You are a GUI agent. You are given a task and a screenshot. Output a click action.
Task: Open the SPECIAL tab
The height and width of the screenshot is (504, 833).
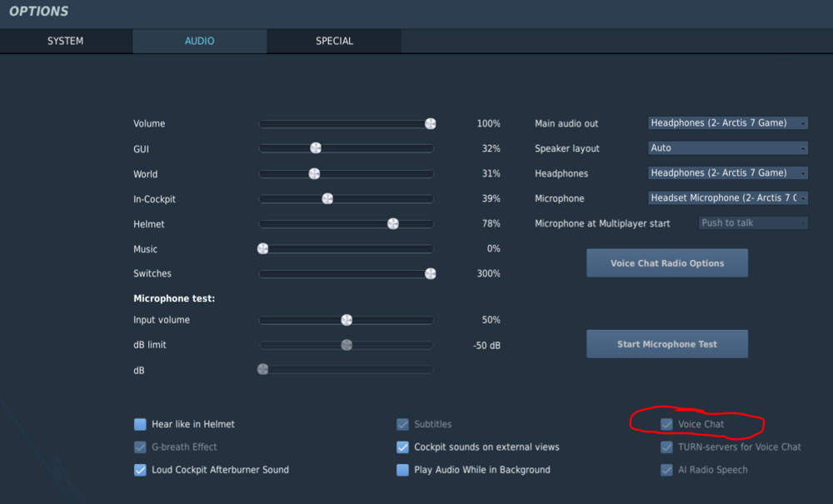pos(334,41)
